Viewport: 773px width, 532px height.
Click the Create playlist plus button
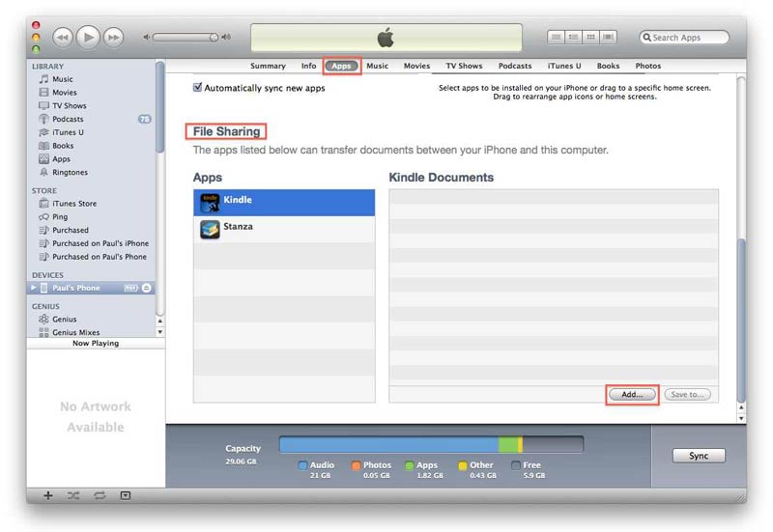(x=47, y=495)
